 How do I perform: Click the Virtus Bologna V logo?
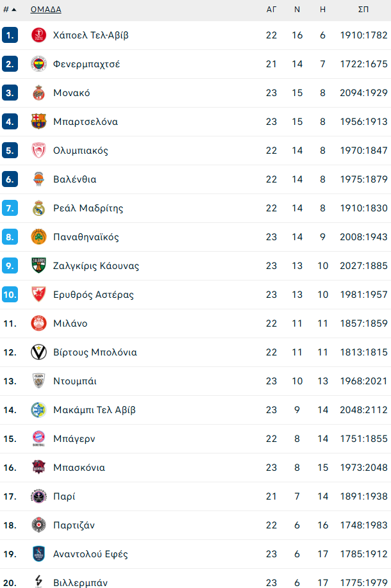pyautogui.click(x=38, y=352)
